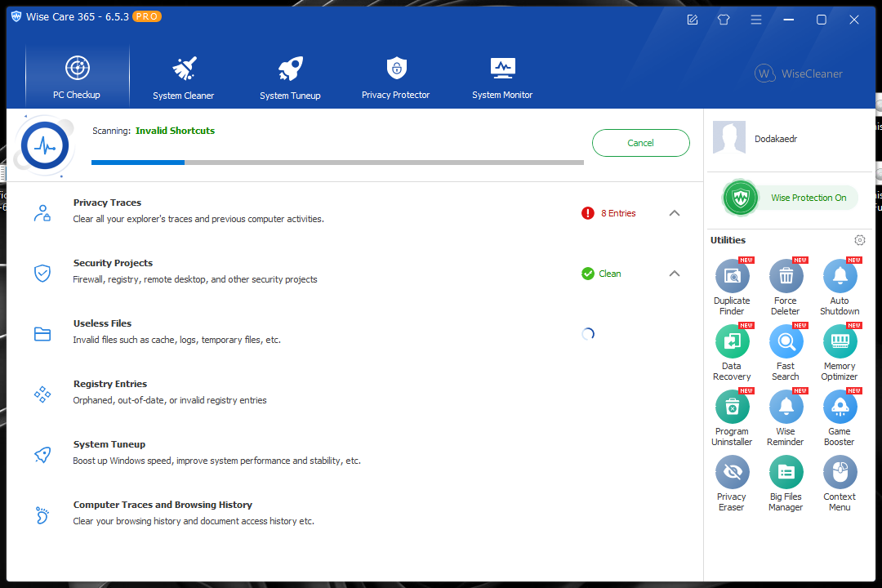
Task: Click the Dodakaedr username
Action: pyautogui.click(x=776, y=139)
